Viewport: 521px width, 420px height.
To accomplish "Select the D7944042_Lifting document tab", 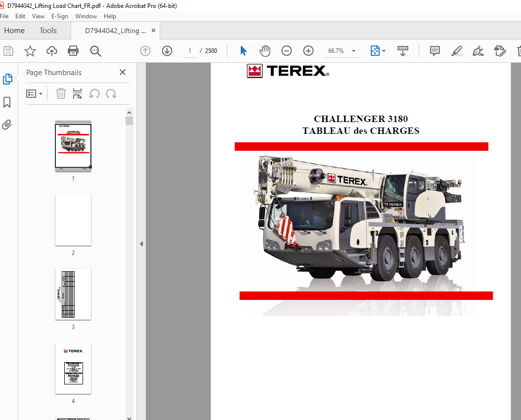I will tap(115, 31).
